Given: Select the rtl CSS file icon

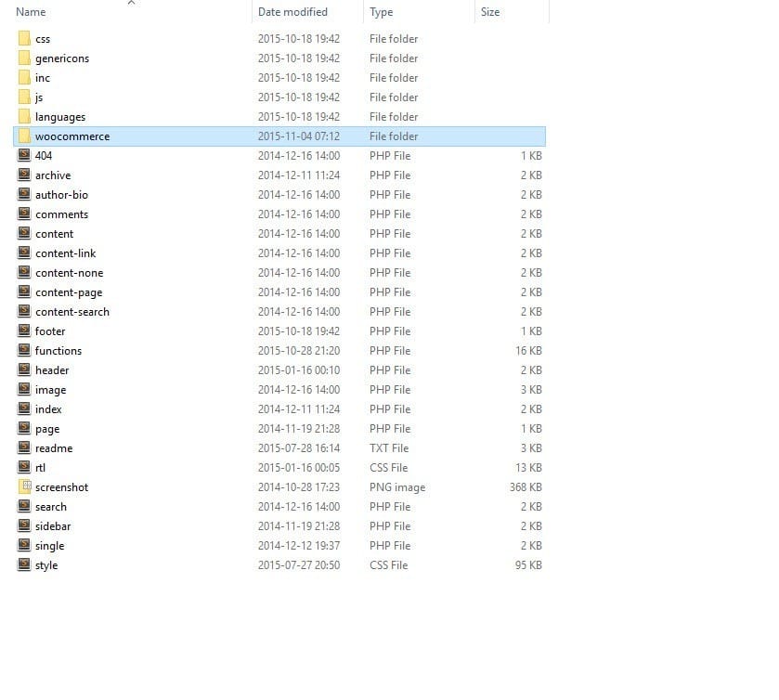Looking at the screenshot, I should (24, 467).
